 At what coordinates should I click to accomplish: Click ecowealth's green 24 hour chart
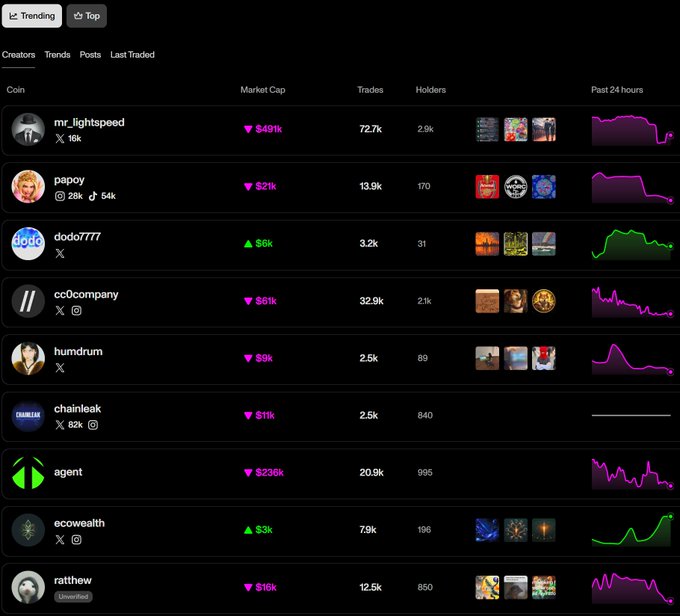(x=632, y=530)
